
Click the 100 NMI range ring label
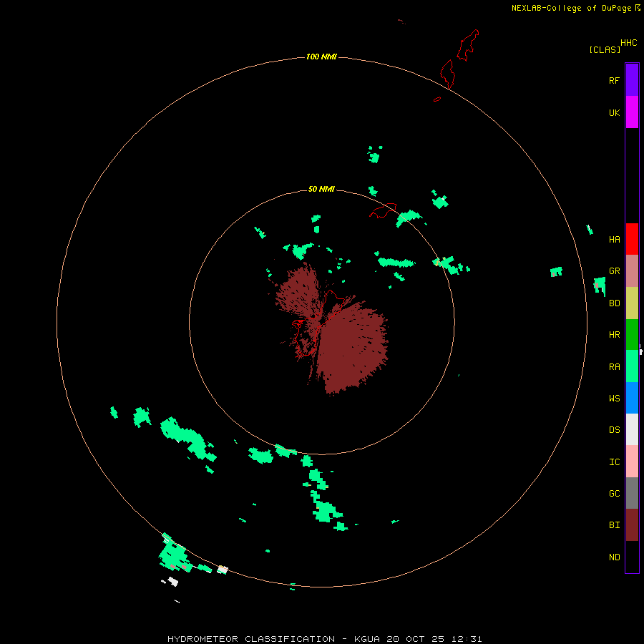click(x=321, y=57)
